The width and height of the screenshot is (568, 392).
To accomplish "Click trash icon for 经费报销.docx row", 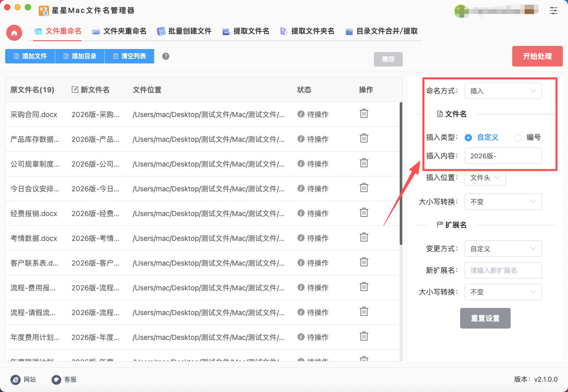I will click(x=364, y=213).
